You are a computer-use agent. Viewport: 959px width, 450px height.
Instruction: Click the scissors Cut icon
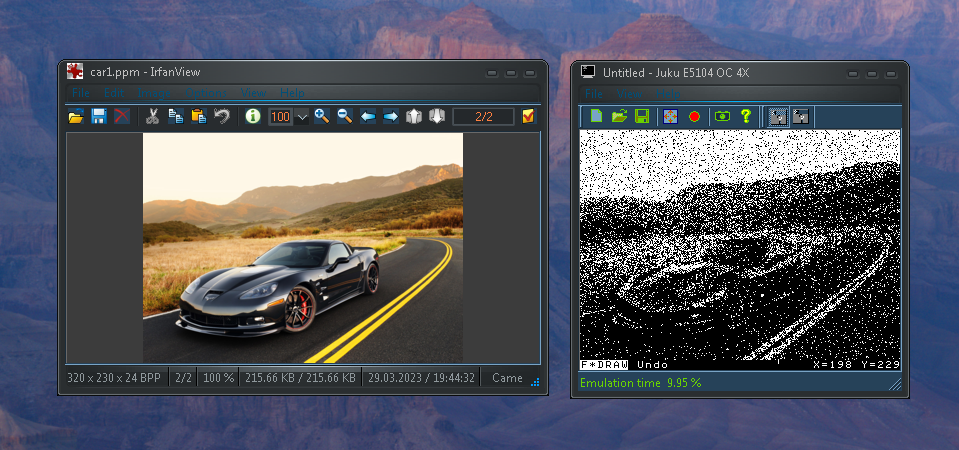click(x=152, y=117)
